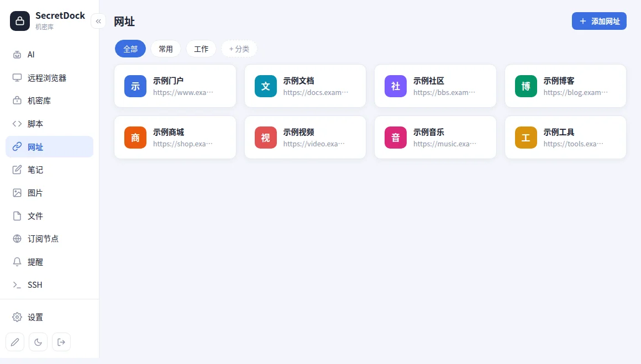Go to 订阅节点 menu label
Image resolution: width=641 pixels, height=364 pixels.
point(43,239)
